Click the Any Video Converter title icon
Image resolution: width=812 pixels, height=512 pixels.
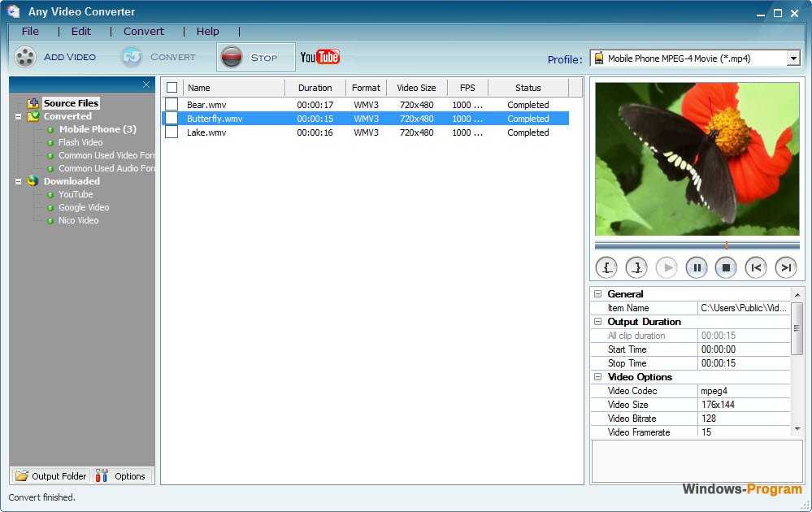[x=14, y=11]
